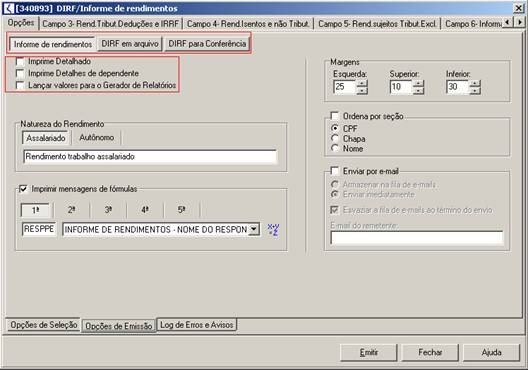Click the formula lookup xyz icon
This screenshot has width=528, height=370.
tap(273, 230)
